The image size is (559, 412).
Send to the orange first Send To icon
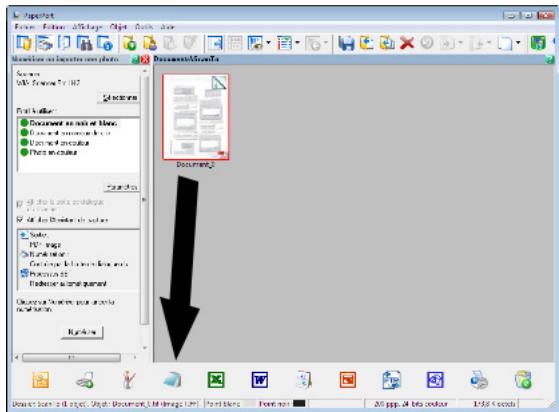[x=41, y=380]
